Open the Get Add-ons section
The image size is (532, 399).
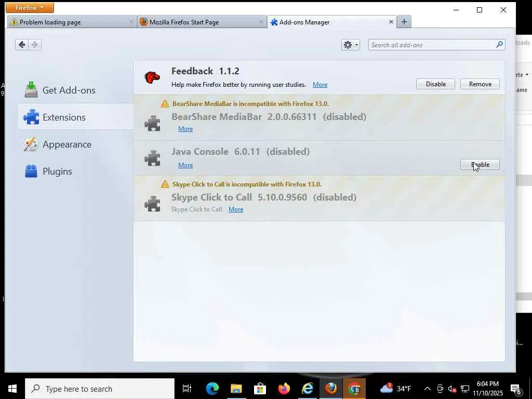click(76, 90)
